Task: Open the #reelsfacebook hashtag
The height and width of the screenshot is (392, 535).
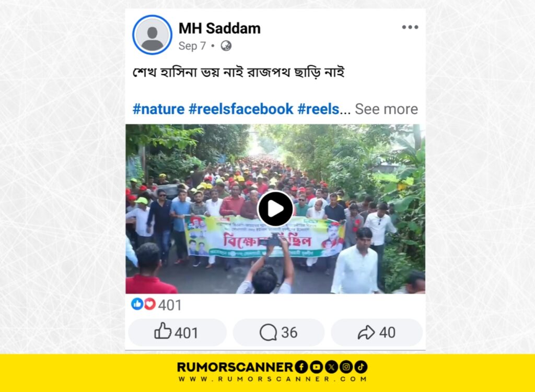Action: 241,109
